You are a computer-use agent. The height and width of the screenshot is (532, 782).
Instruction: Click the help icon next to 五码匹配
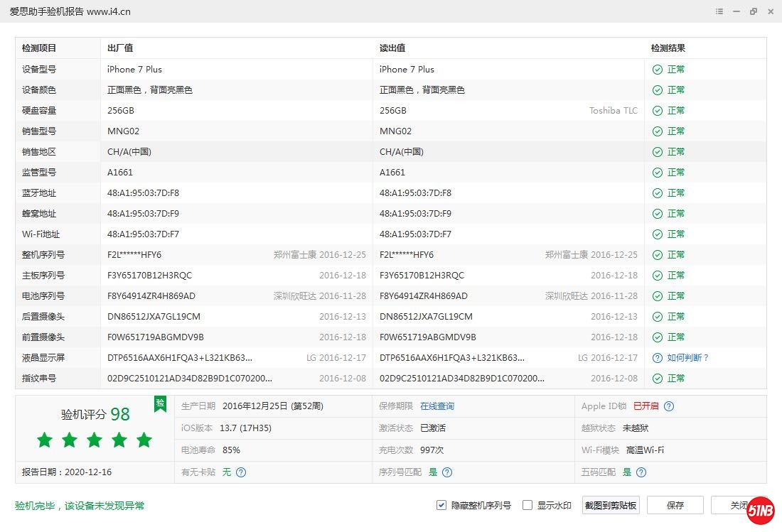[641, 472]
